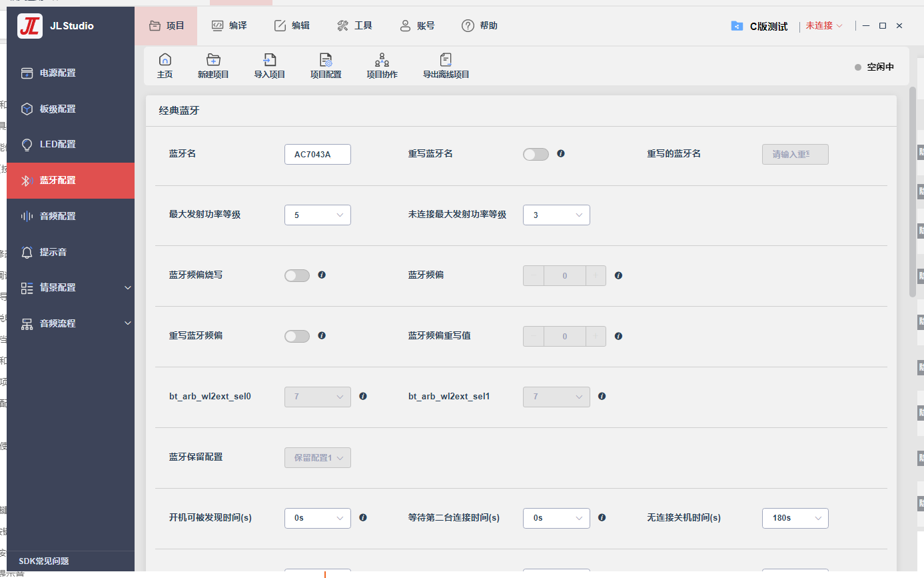Viewport: 924px width, 578px height.
Task: Open the 账号 account menu
Action: click(417, 26)
